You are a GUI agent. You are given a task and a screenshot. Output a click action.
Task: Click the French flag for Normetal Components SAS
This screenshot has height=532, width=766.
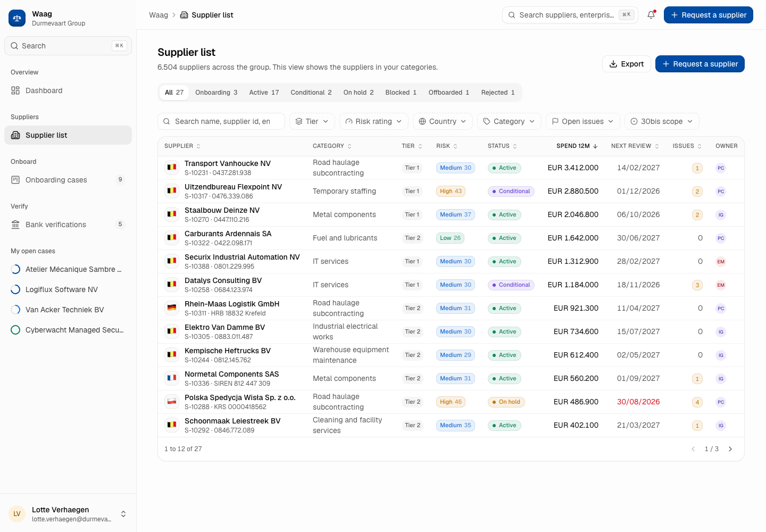coord(172,378)
